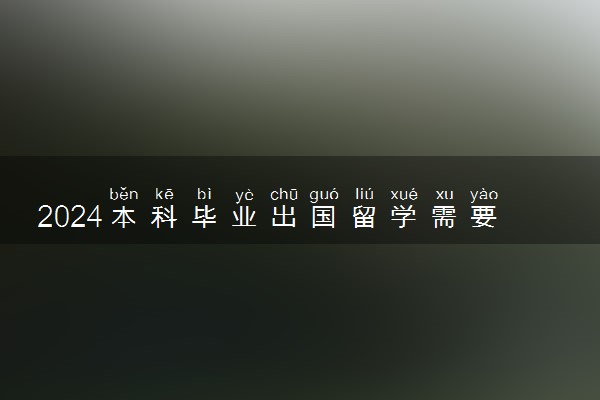Select the pinyin label "yào"
The height and width of the screenshot is (400, 600).
(484, 195)
